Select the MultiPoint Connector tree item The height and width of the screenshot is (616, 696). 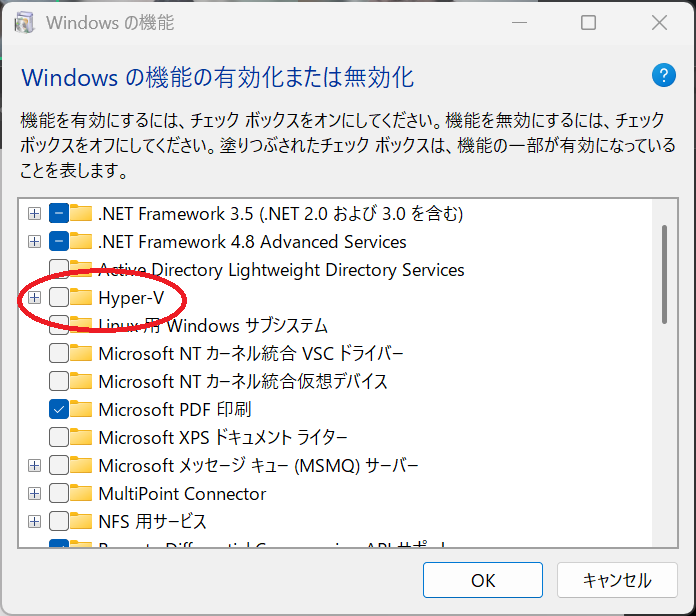pyautogui.click(x=182, y=494)
